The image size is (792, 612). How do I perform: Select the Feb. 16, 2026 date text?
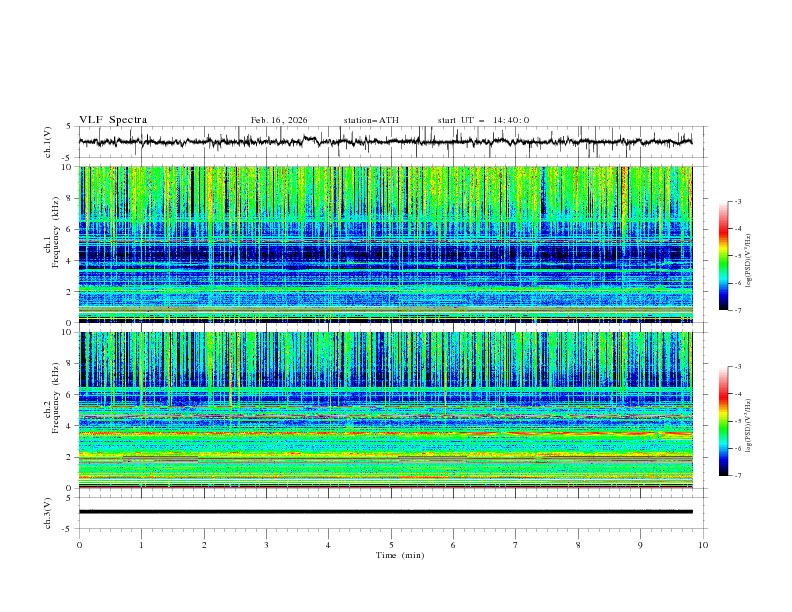pyautogui.click(x=279, y=120)
